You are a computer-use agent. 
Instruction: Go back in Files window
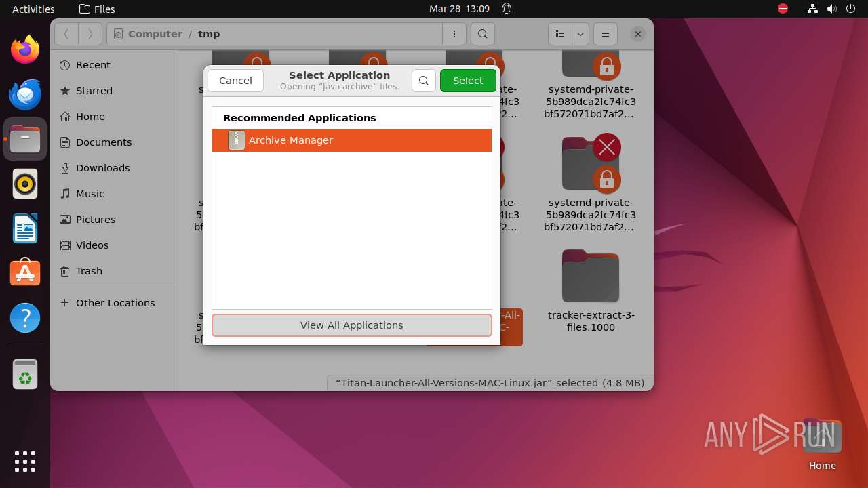coord(66,34)
